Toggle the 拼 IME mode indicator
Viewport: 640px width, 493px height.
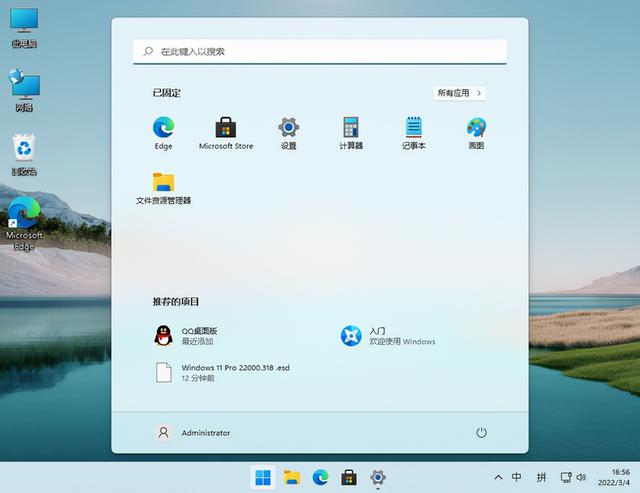coord(542,477)
